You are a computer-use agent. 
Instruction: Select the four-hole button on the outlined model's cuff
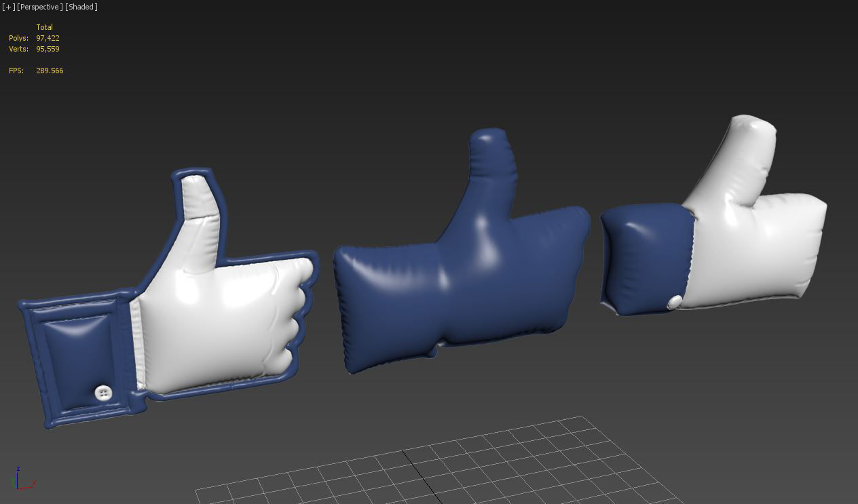(x=103, y=392)
